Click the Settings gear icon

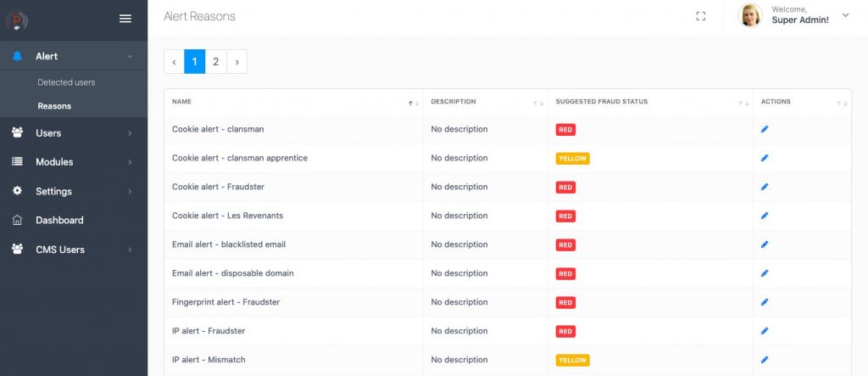(17, 191)
